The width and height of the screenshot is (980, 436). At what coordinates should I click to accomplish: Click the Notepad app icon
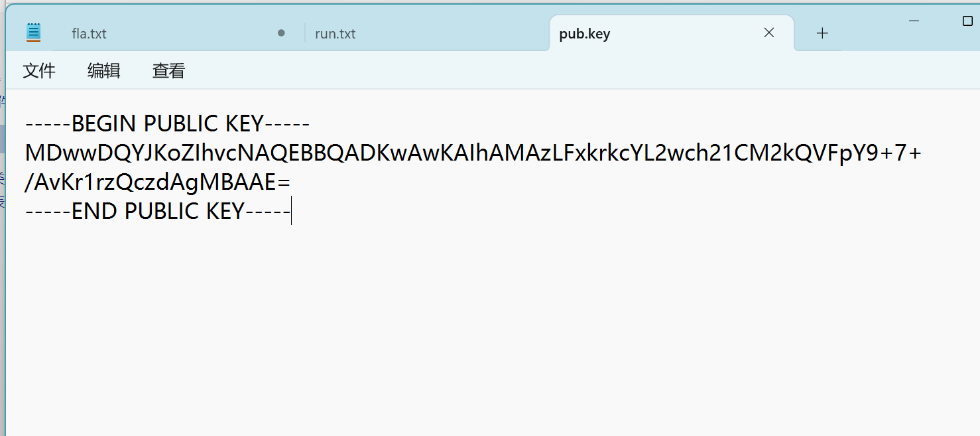pos(34,33)
